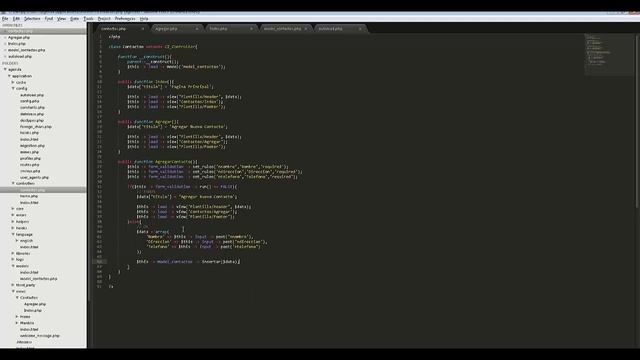Open constants.php in the sidebar
The width and height of the screenshot is (640, 360).
point(32,108)
